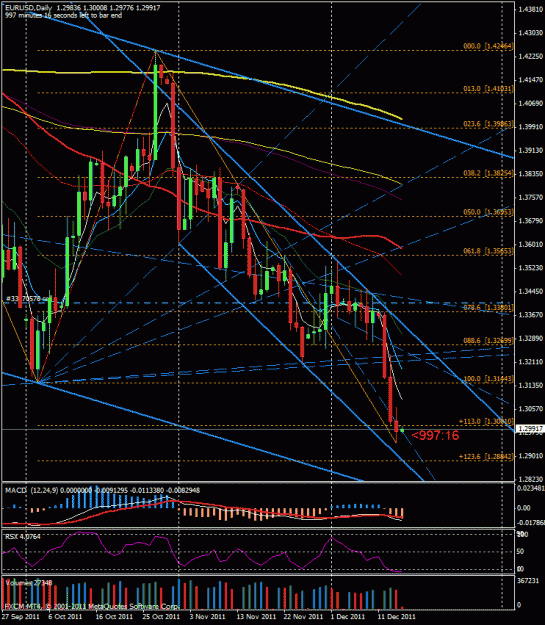Click the RSX 4,0764 indicator label
This screenshot has width=545, height=625.
coord(22,537)
